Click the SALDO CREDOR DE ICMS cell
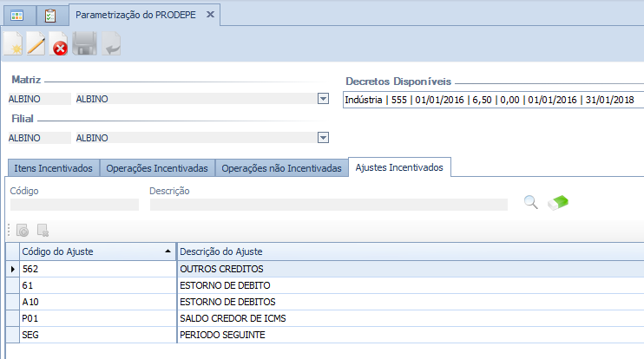Viewport: 644px width, 359px height. click(x=411, y=318)
